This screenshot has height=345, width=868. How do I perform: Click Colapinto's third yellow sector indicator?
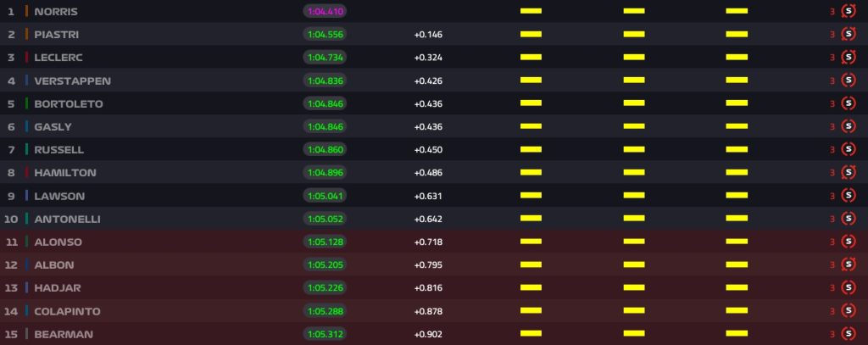[737, 310]
